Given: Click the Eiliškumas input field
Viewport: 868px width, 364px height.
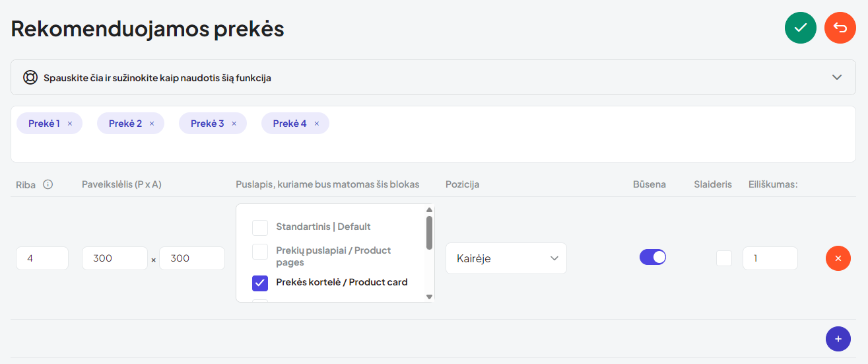Looking at the screenshot, I should pos(770,258).
